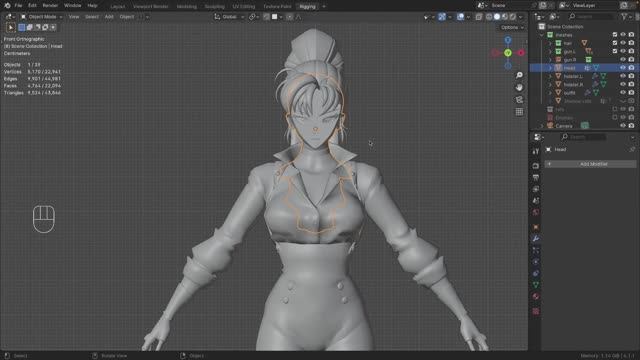Click the green Y axis gizmo
The width and height of the screenshot is (640, 360).
pyautogui.click(x=508, y=53)
